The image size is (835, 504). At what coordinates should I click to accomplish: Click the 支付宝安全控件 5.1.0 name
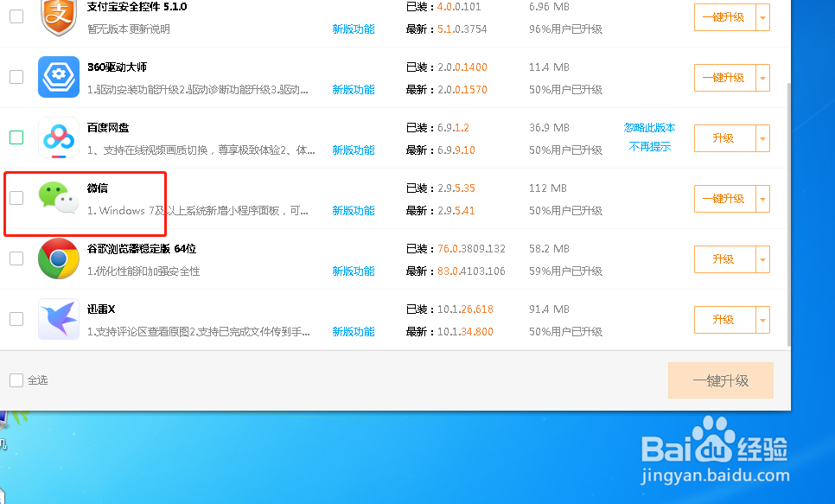(x=137, y=7)
